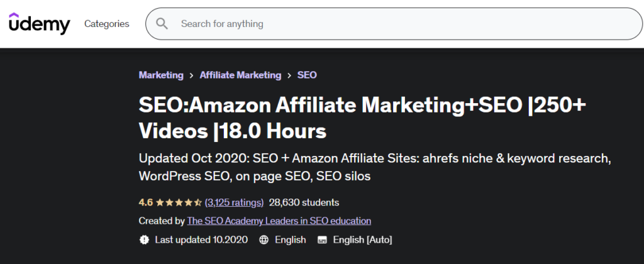
Task: Click the English [Auto] captions label
Action: [363, 239]
